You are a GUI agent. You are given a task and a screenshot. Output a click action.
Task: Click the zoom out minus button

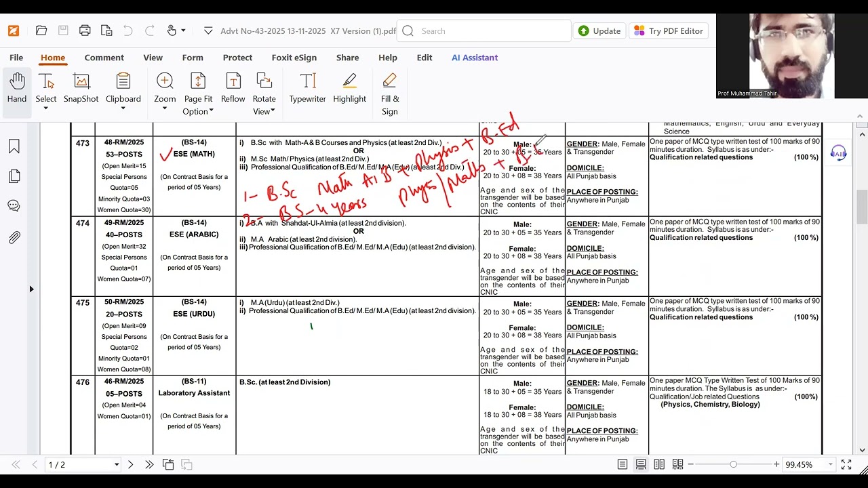pyautogui.click(x=690, y=464)
